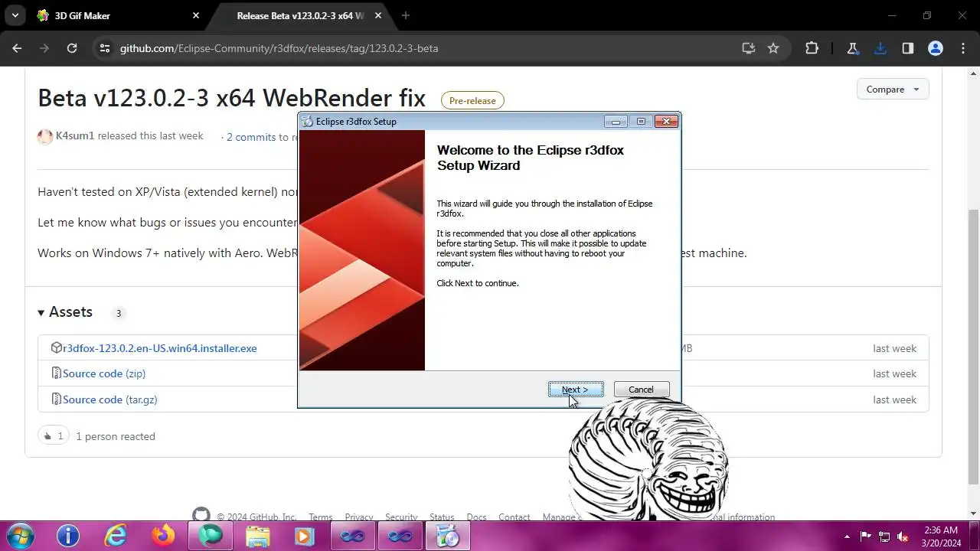Open the Action Center flag icon

click(x=866, y=536)
